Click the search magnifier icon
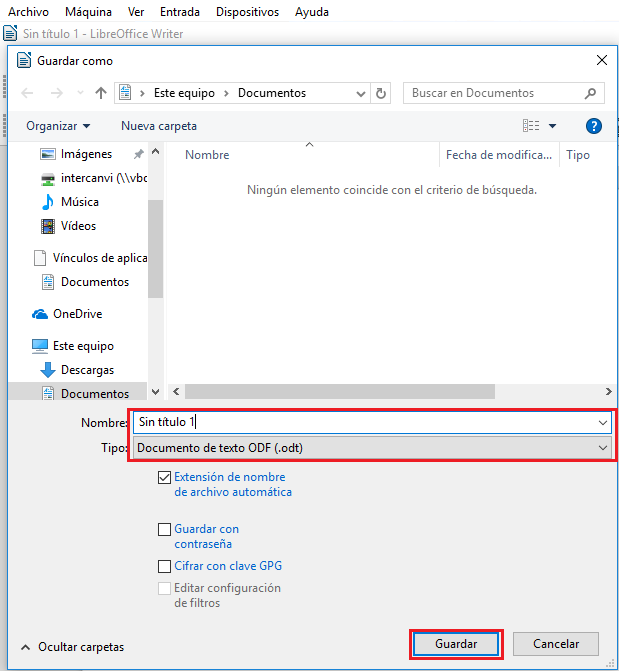Viewport: 619px width, 671px height. [x=591, y=93]
